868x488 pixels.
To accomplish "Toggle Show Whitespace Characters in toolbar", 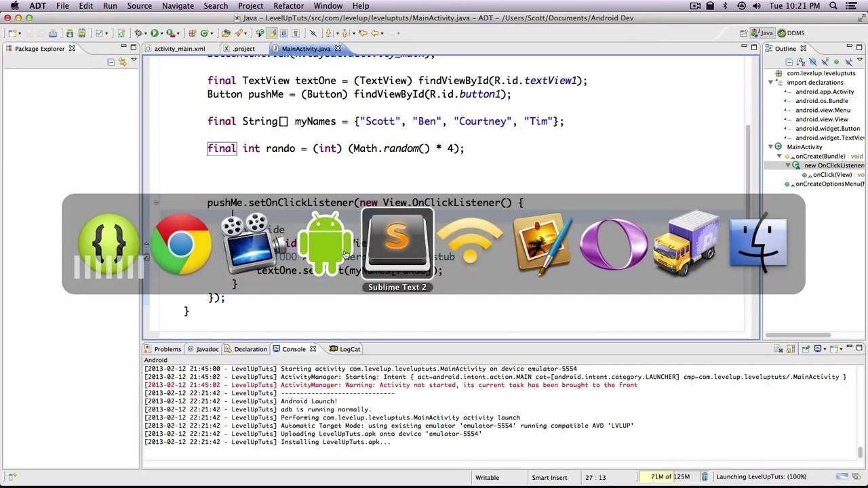I will click(296, 33).
